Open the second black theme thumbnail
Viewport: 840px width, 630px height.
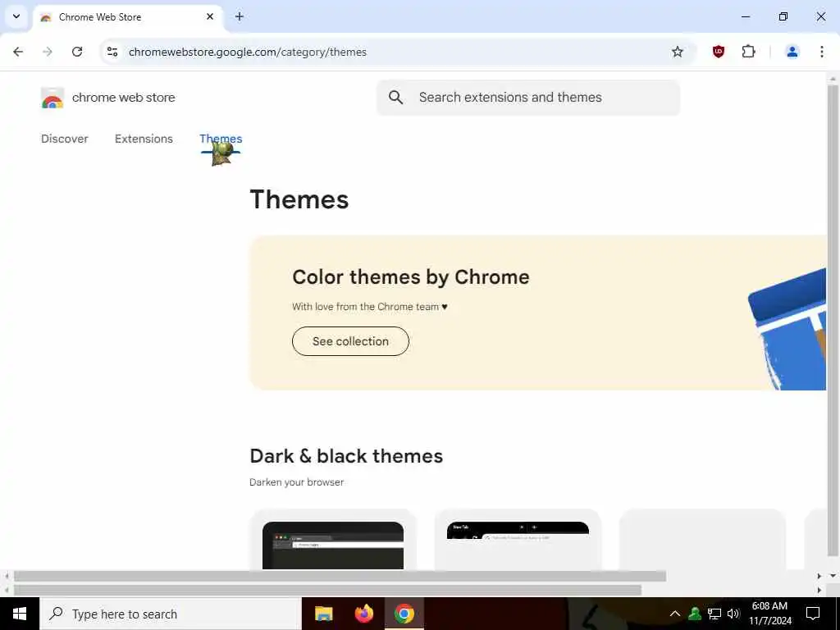tap(518, 530)
